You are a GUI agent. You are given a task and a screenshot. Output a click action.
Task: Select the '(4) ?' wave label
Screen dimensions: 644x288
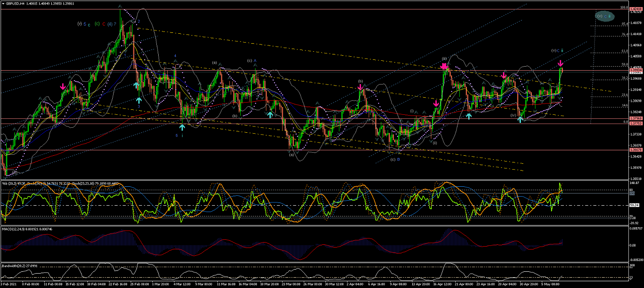[112, 24]
